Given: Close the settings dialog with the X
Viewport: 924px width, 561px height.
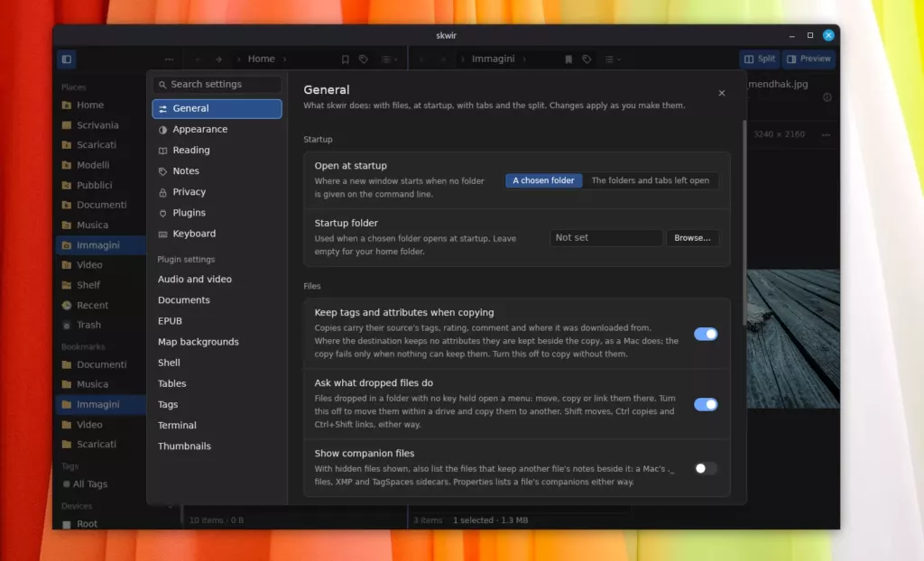Looking at the screenshot, I should 722,93.
